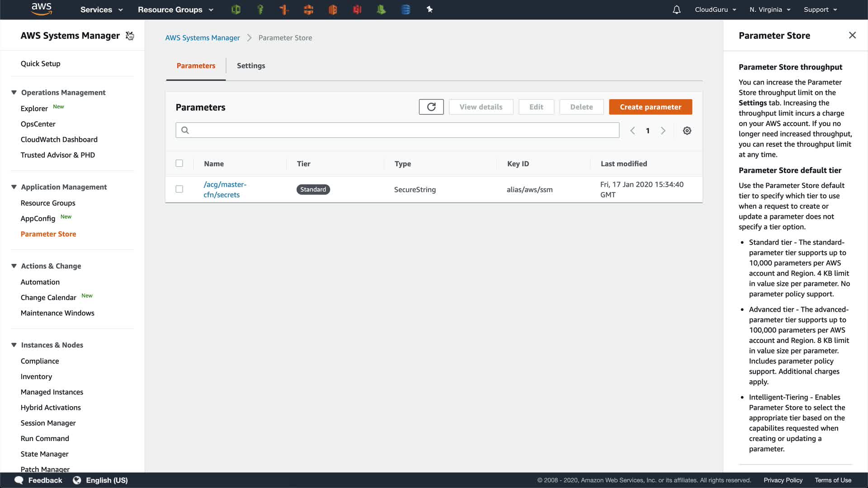
Task: Click the Create parameter button
Action: pos(650,107)
